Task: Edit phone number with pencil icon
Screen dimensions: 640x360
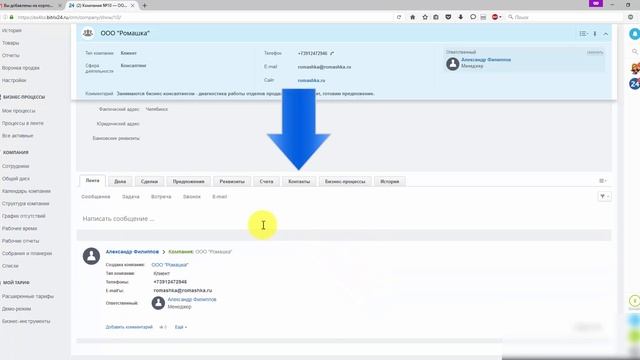Action: [332, 53]
